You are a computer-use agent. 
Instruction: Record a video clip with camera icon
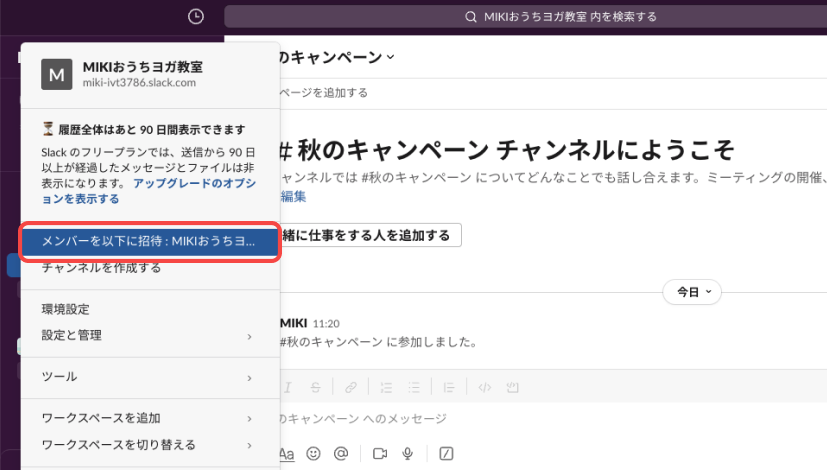click(x=380, y=453)
